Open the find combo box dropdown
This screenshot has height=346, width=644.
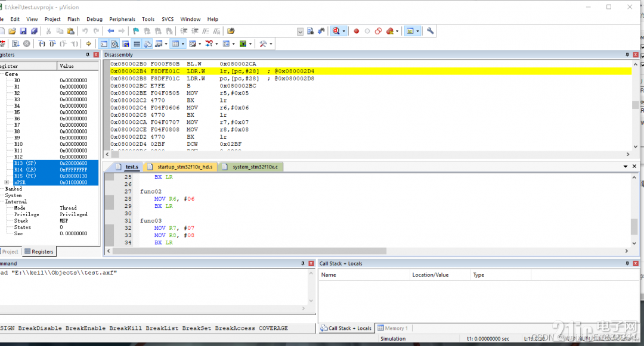click(x=300, y=32)
